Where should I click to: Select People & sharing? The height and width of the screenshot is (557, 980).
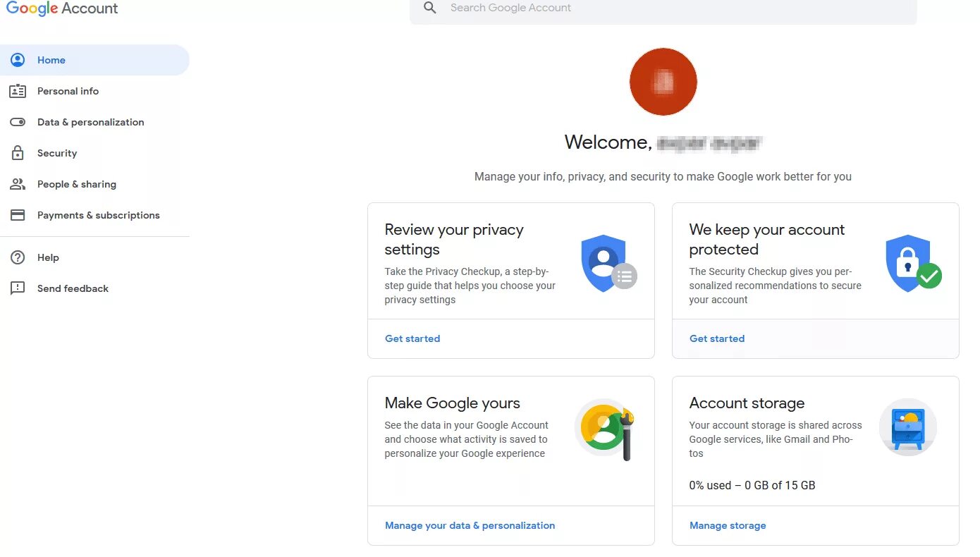(94, 184)
